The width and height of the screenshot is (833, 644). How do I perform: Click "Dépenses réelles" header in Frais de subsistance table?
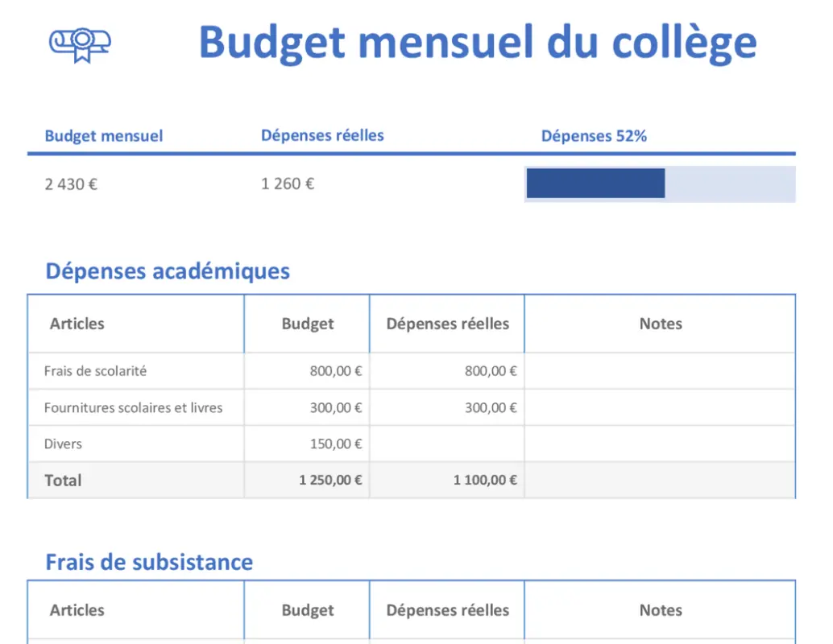(x=447, y=610)
